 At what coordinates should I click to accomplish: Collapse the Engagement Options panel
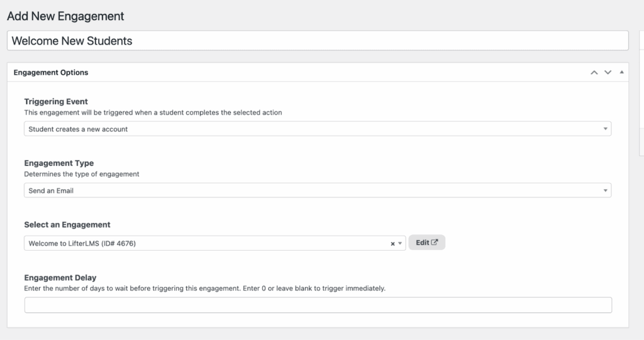click(622, 72)
